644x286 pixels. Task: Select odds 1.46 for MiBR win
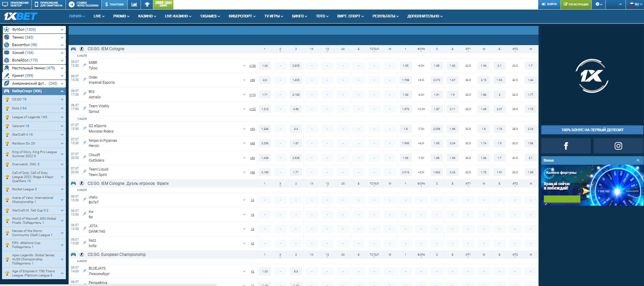point(265,66)
